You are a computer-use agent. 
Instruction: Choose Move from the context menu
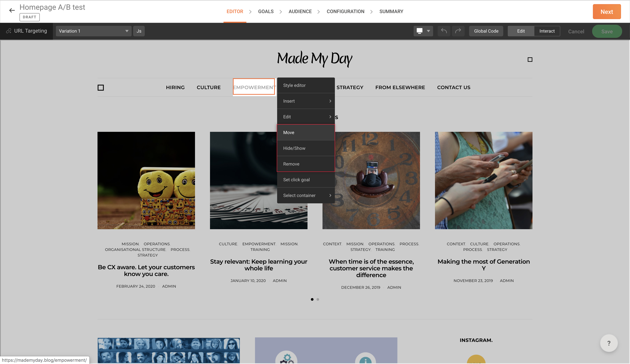[x=305, y=133]
